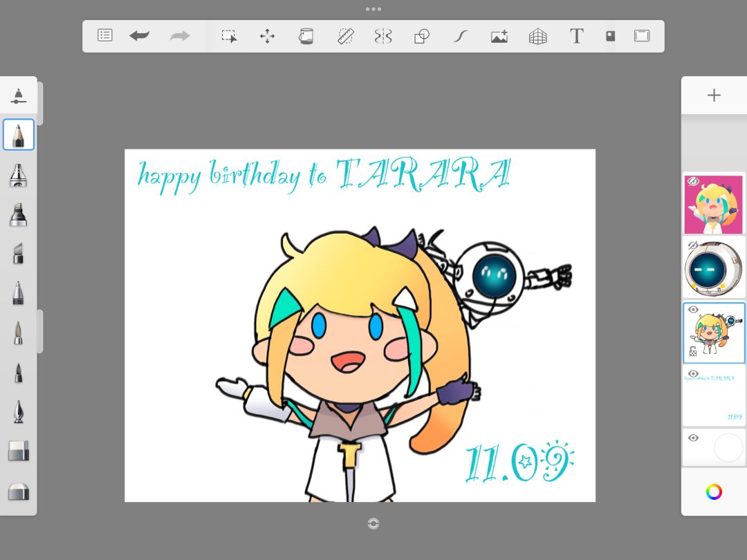The image size is (747, 560).
Task: Select the Hard eraser
Action: (19, 451)
